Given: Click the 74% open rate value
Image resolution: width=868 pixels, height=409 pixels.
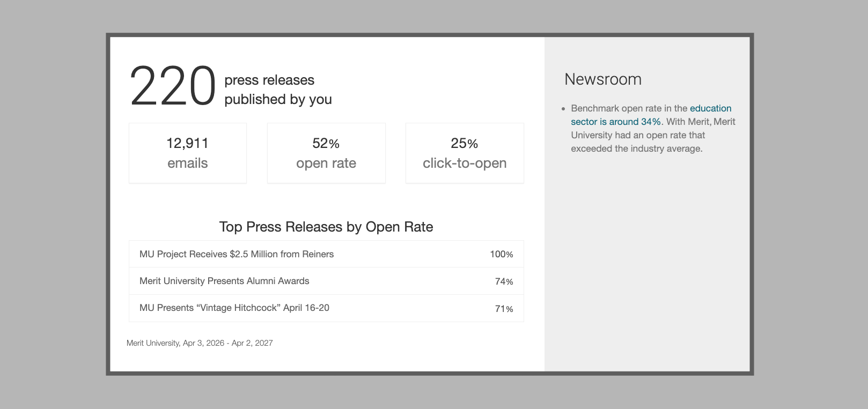Looking at the screenshot, I should [x=504, y=281].
